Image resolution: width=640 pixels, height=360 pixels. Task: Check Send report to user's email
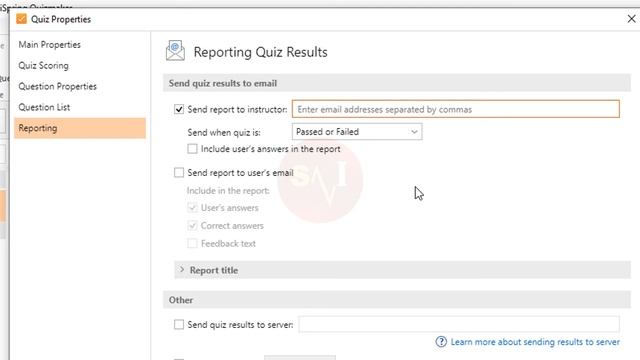[179, 173]
